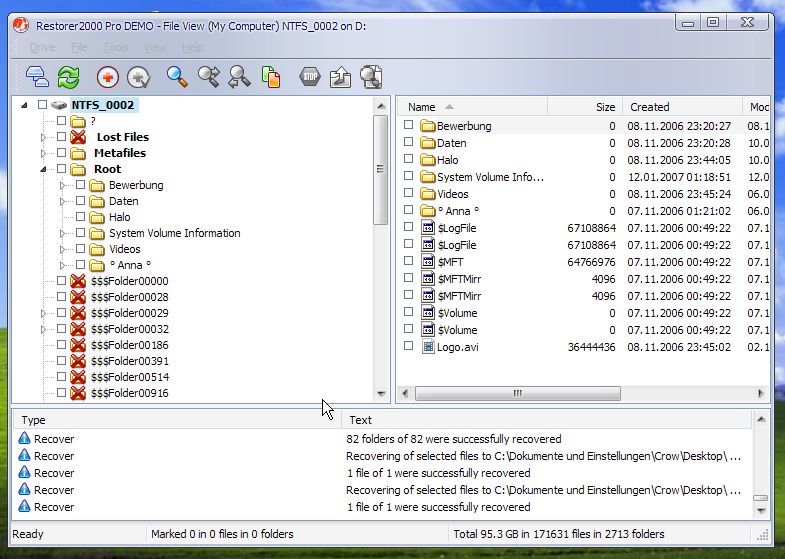Tick the $$$Folder00186 checkbox

point(62,345)
